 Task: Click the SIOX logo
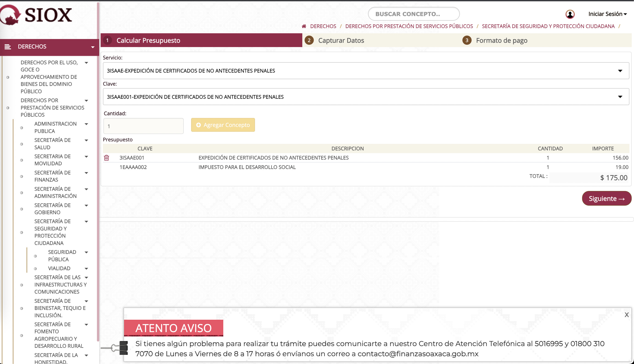36,14
